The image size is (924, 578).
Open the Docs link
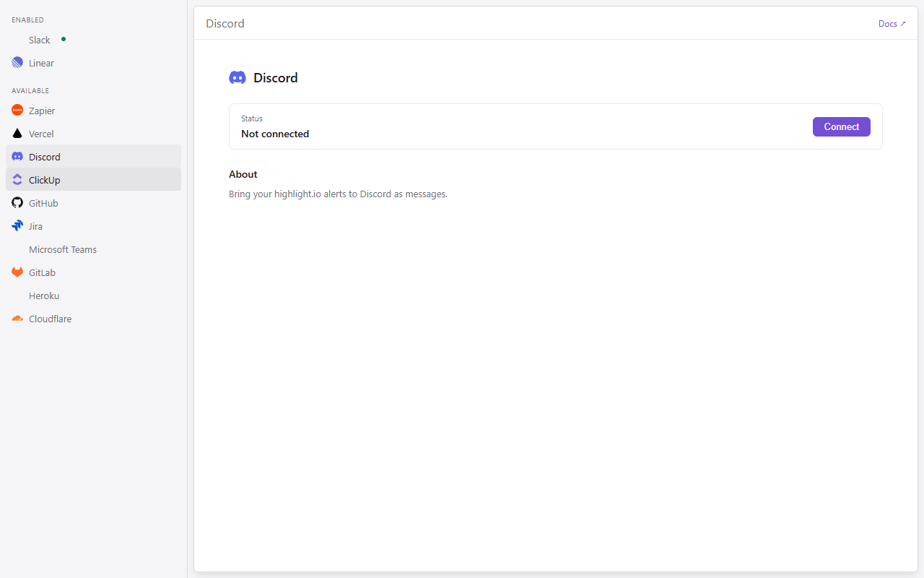coord(892,24)
